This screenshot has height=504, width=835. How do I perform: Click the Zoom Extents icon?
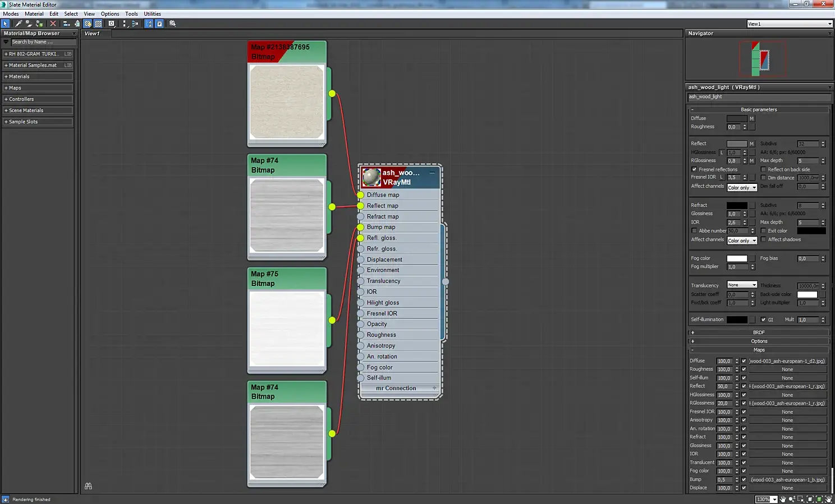pyautogui.click(x=810, y=499)
